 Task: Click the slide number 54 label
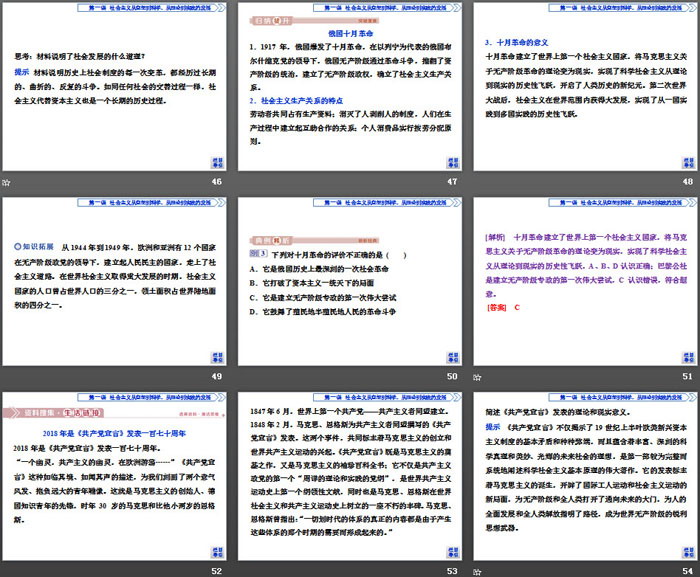click(x=686, y=570)
